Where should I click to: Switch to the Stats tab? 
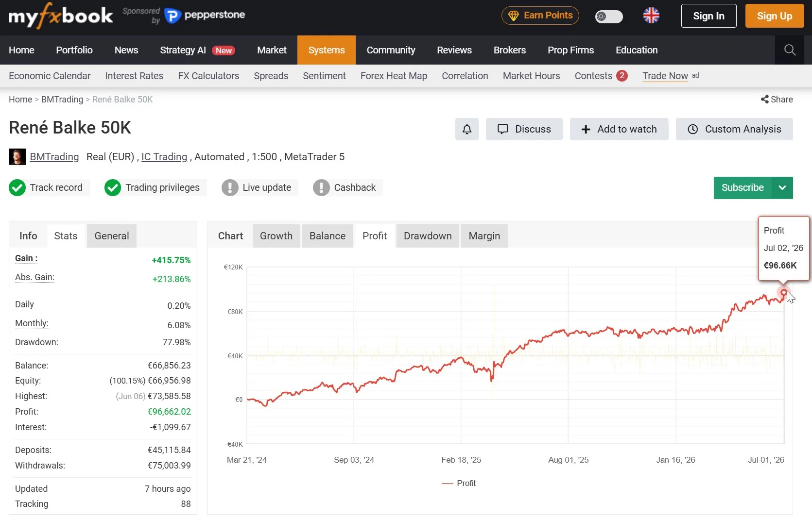pos(66,236)
